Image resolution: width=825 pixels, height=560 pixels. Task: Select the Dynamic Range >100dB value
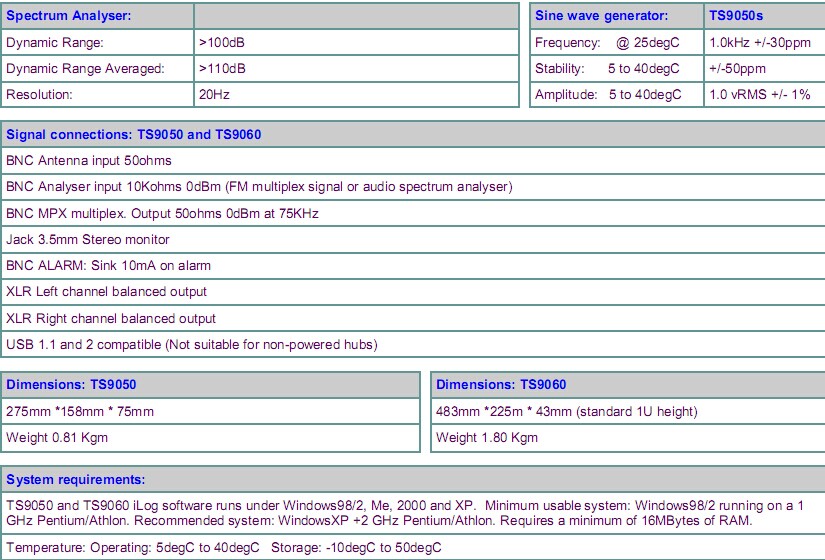(x=223, y=43)
